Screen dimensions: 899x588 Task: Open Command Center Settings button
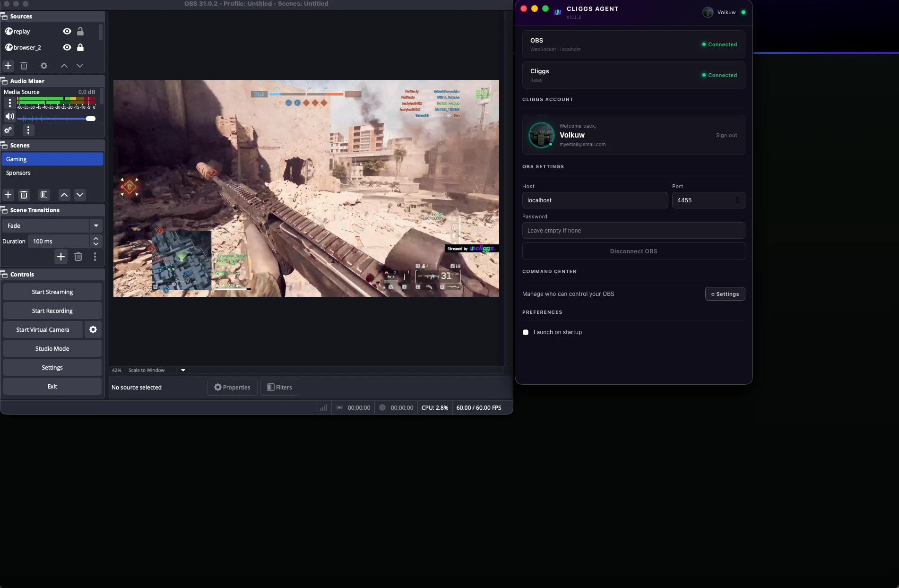click(x=725, y=294)
